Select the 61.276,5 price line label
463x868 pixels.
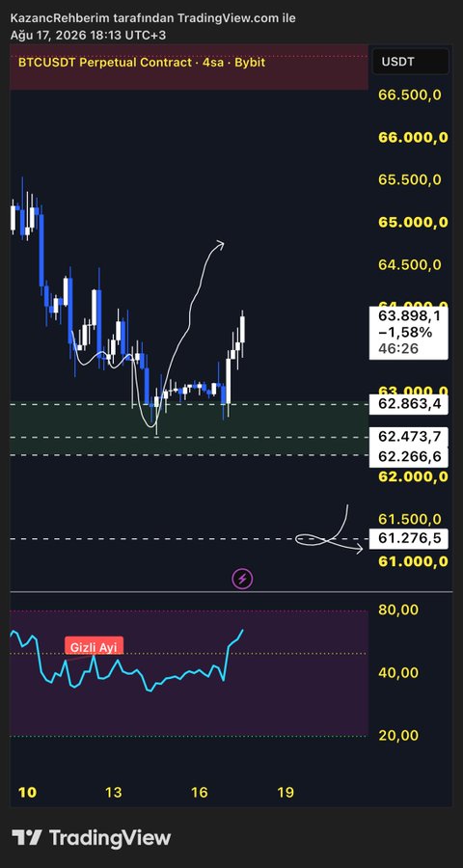(409, 537)
